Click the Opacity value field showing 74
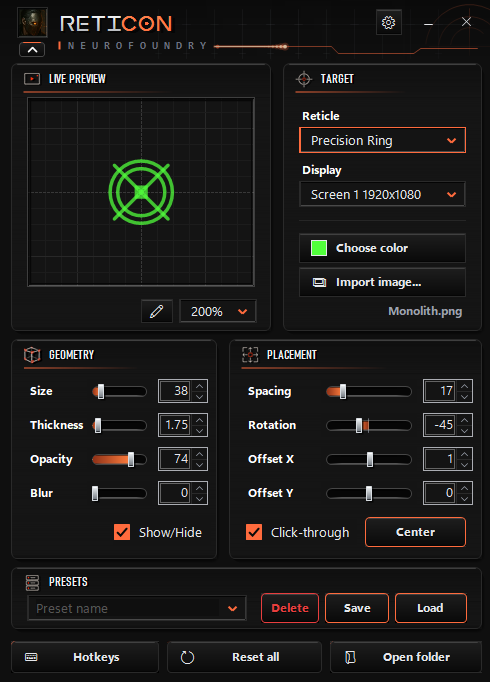The height and width of the screenshot is (682, 490). click(x=175, y=459)
